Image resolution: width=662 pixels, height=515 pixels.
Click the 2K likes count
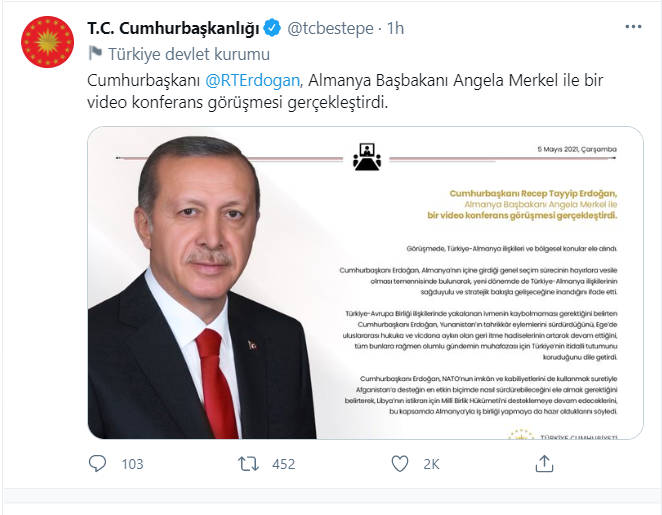pos(431,464)
